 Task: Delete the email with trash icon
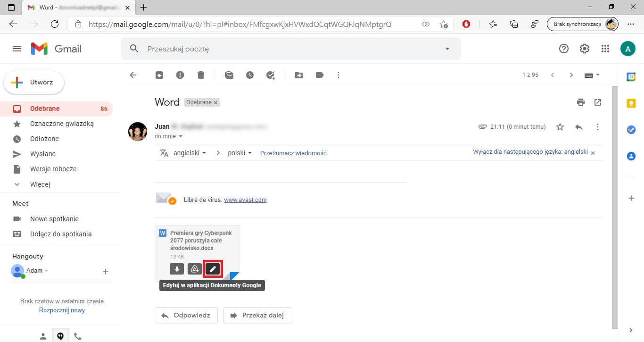pos(201,75)
